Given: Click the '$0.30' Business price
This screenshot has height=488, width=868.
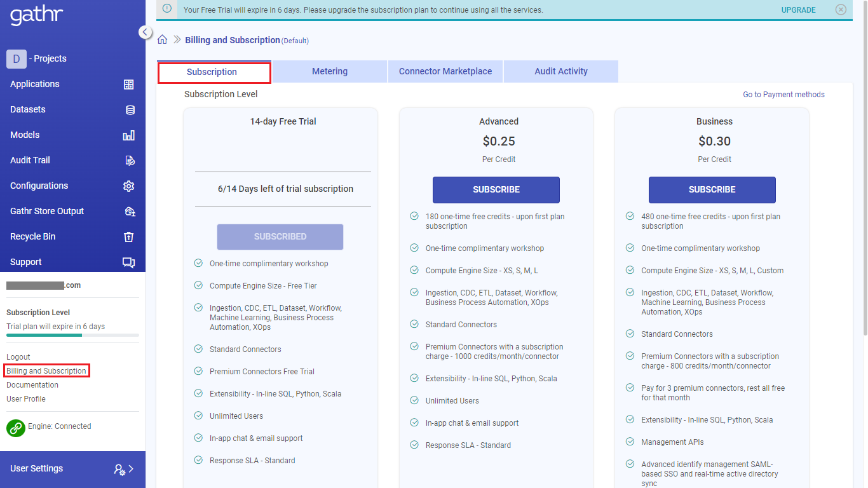Looking at the screenshot, I should tap(715, 141).
